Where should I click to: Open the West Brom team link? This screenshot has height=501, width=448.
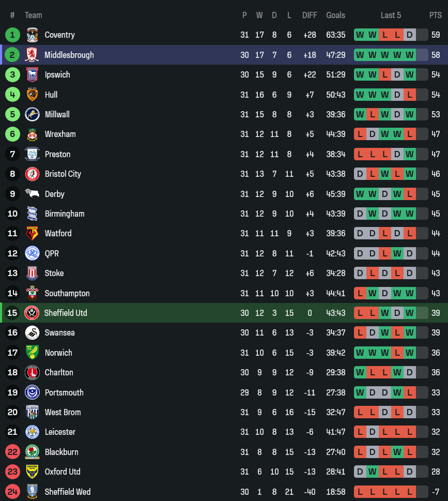[x=63, y=412]
